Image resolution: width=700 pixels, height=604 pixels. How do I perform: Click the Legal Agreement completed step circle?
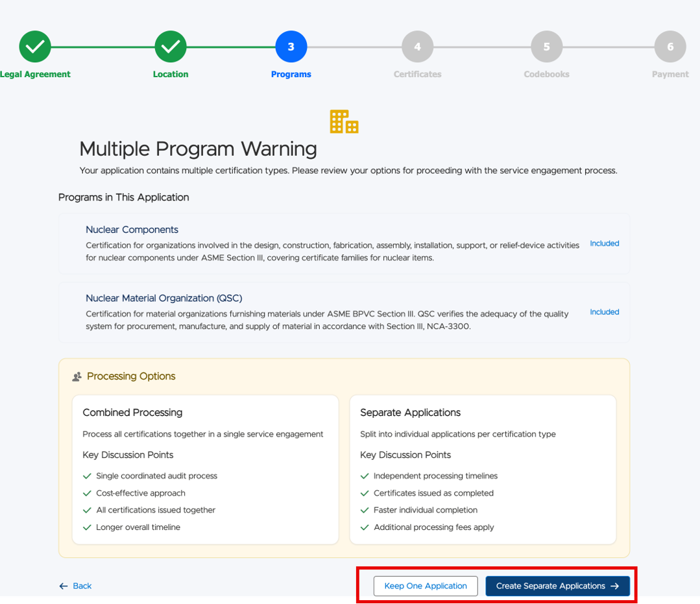pos(35,47)
